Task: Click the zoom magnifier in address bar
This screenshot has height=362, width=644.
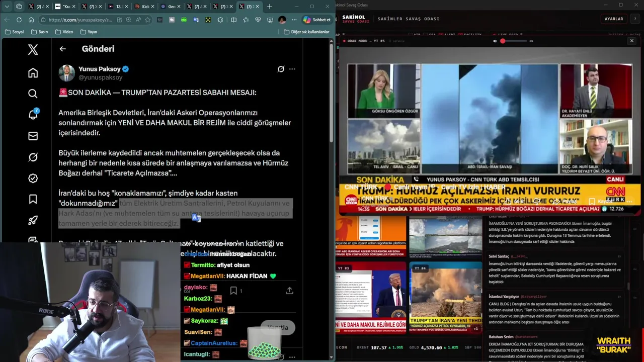Action: [129, 20]
